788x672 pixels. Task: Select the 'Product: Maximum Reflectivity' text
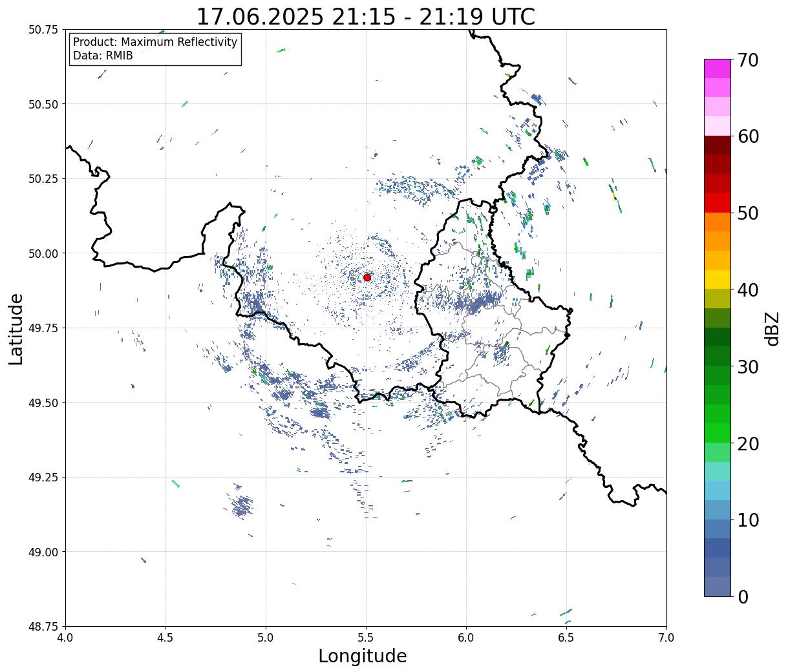[x=155, y=42]
